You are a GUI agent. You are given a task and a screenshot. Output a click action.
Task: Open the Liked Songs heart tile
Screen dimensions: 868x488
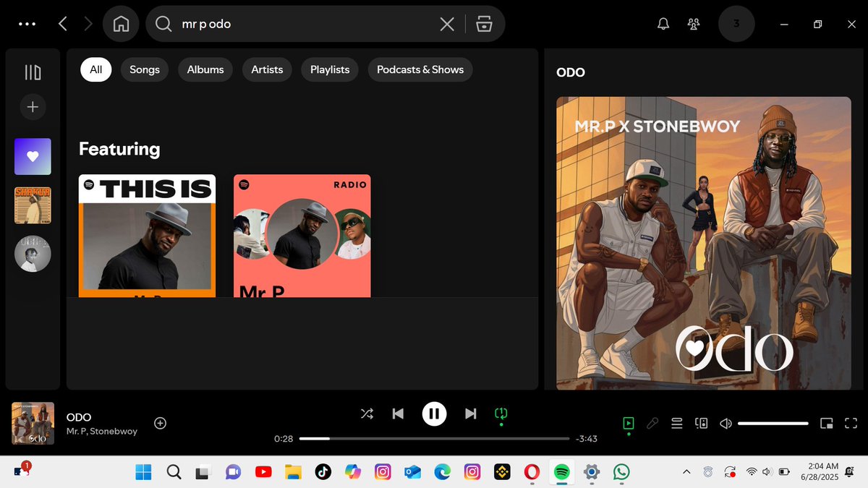33,156
